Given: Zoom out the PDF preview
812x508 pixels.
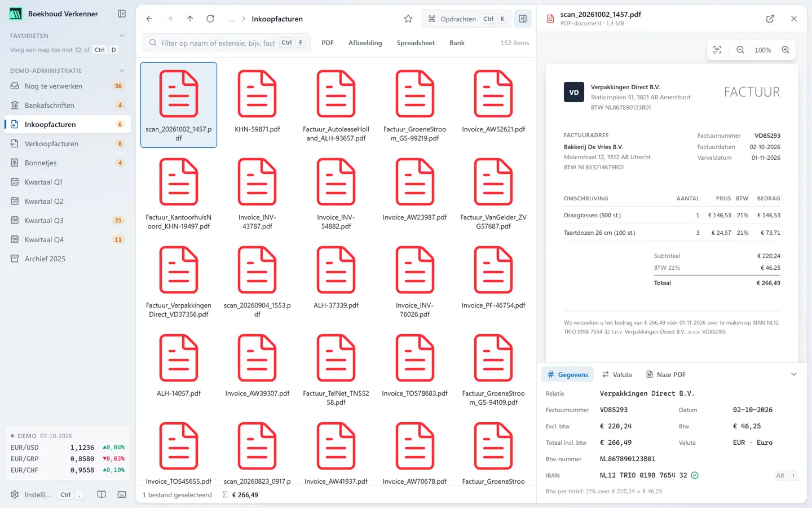Looking at the screenshot, I should point(740,50).
